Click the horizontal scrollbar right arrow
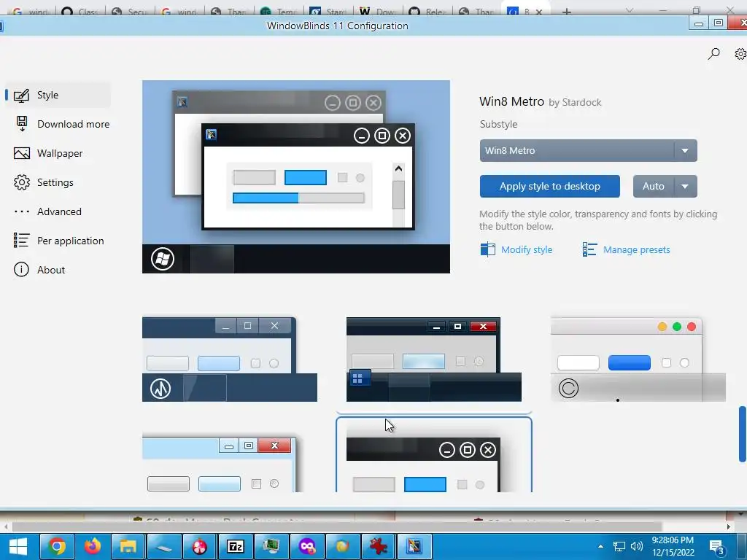Viewport: 747px width, 560px height. [x=729, y=526]
